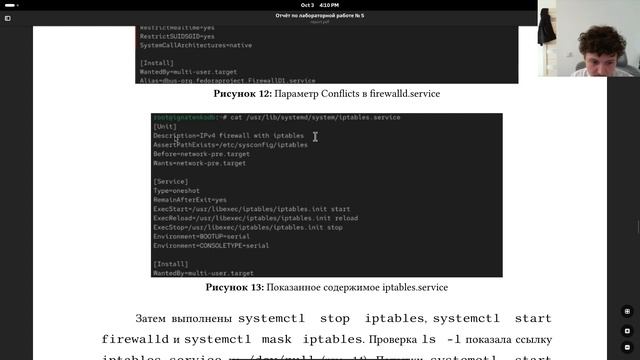Open the GNOME Activities workspace indicator
This screenshot has height=360, width=640.
(x=11, y=5)
